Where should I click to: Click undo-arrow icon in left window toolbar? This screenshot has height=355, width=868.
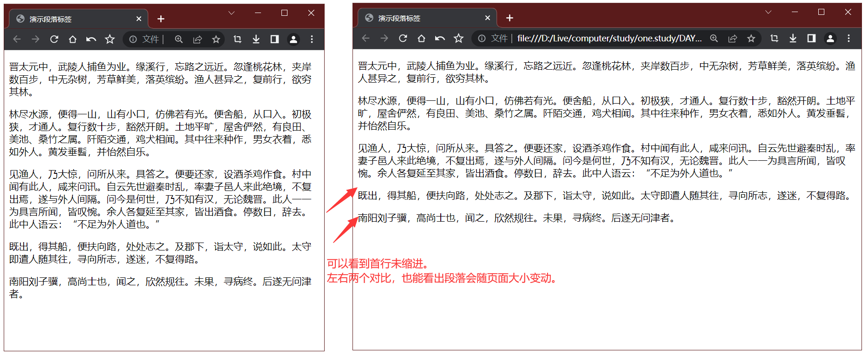[x=91, y=39]
